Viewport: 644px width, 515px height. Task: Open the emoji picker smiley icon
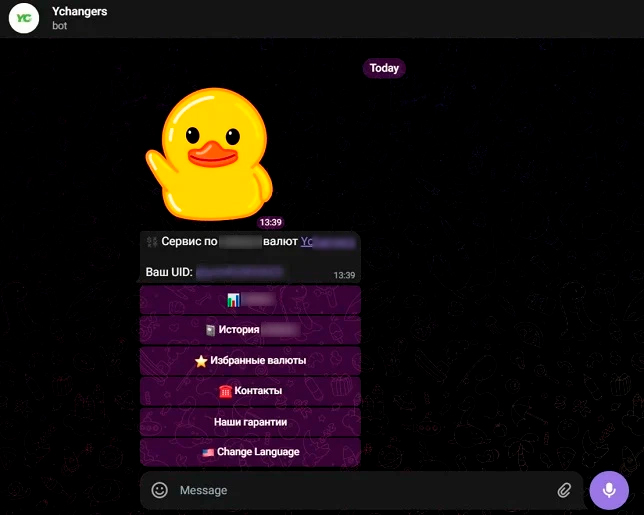click(x=159, y=490)
